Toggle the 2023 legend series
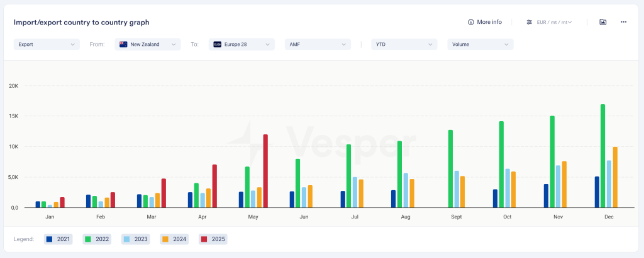This screenshot has height=258, width=644. 135,239
